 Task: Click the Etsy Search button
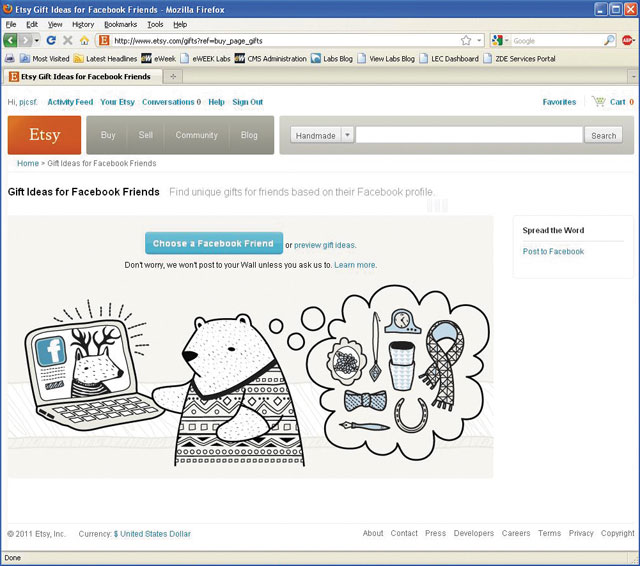[x=604, y=135]
